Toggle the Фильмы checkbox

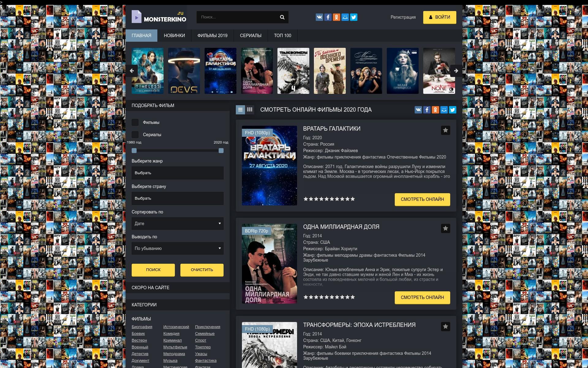click(135, 122)
